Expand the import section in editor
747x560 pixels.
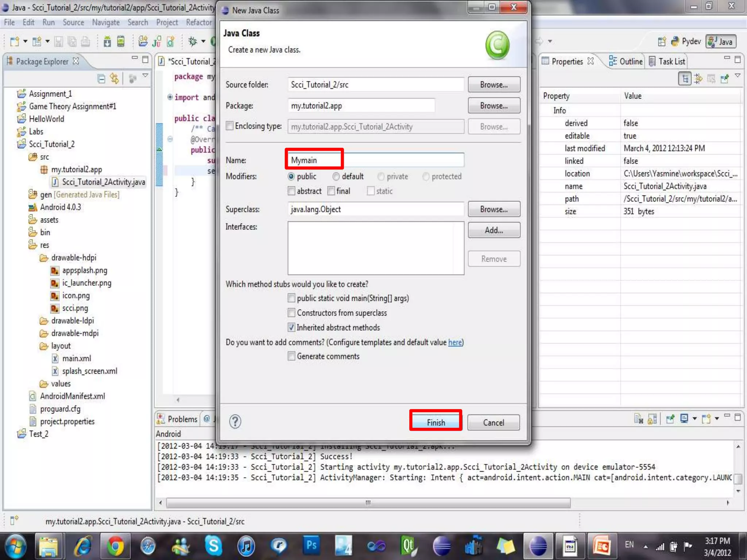pyautogui.click(x=170, y=97)
